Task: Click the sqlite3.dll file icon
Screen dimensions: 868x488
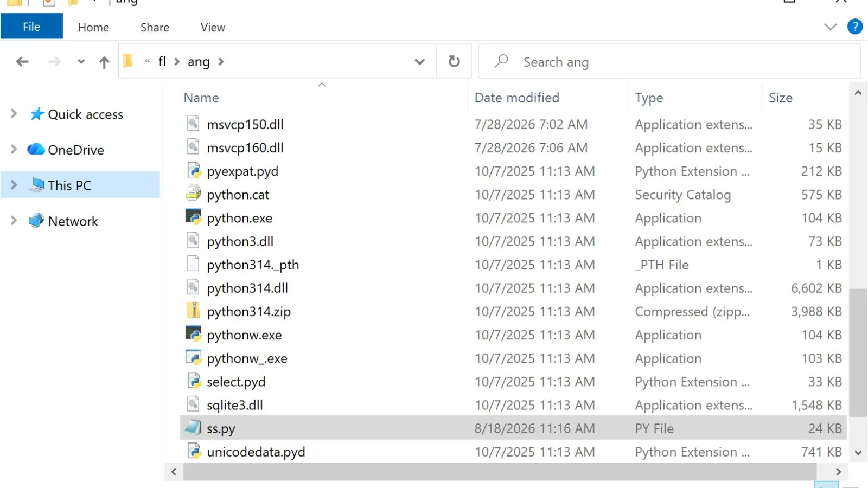Action: click(x=193, y=404)
